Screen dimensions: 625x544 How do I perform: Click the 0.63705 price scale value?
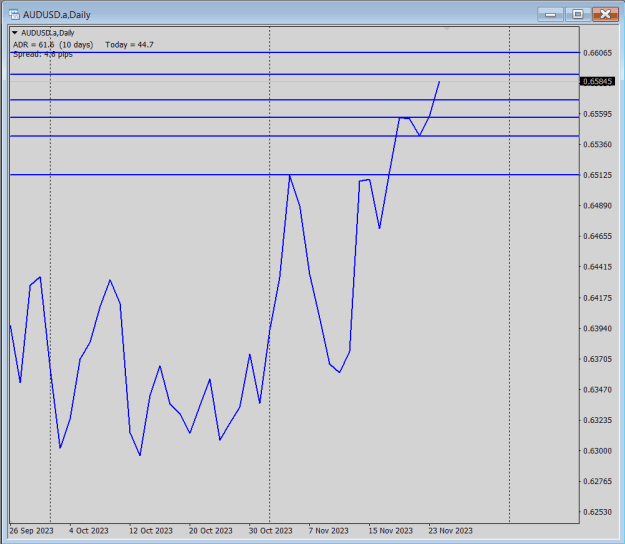point(597,359)
